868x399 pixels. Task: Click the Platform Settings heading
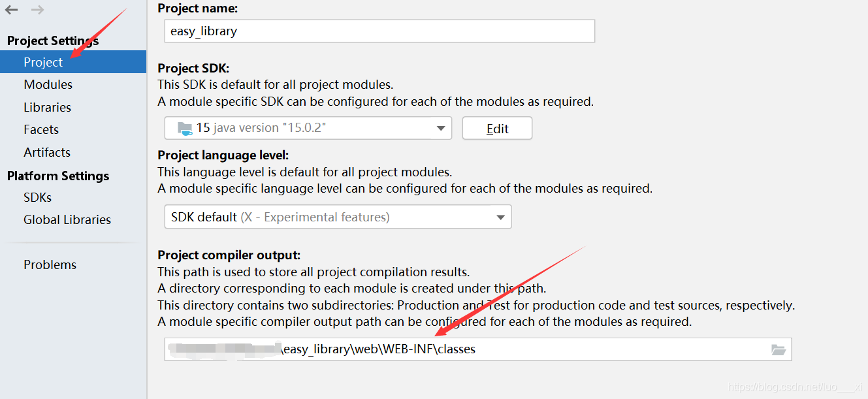pos(58,176)
